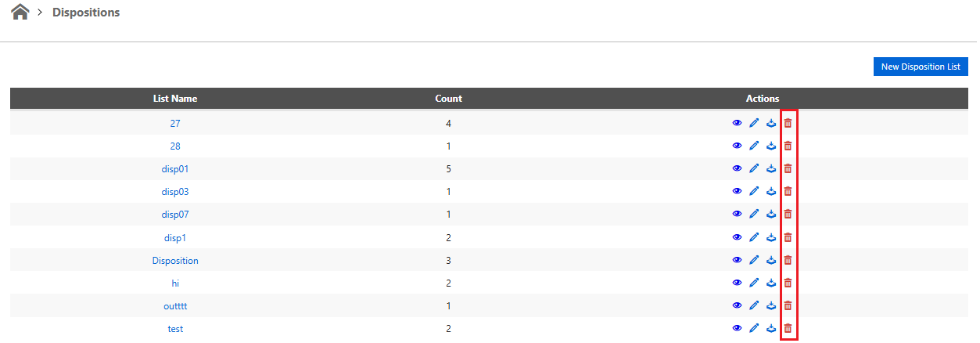The image size is (980, 343).
Task: Download the disp03 disposition list
Action: point(771,191)
